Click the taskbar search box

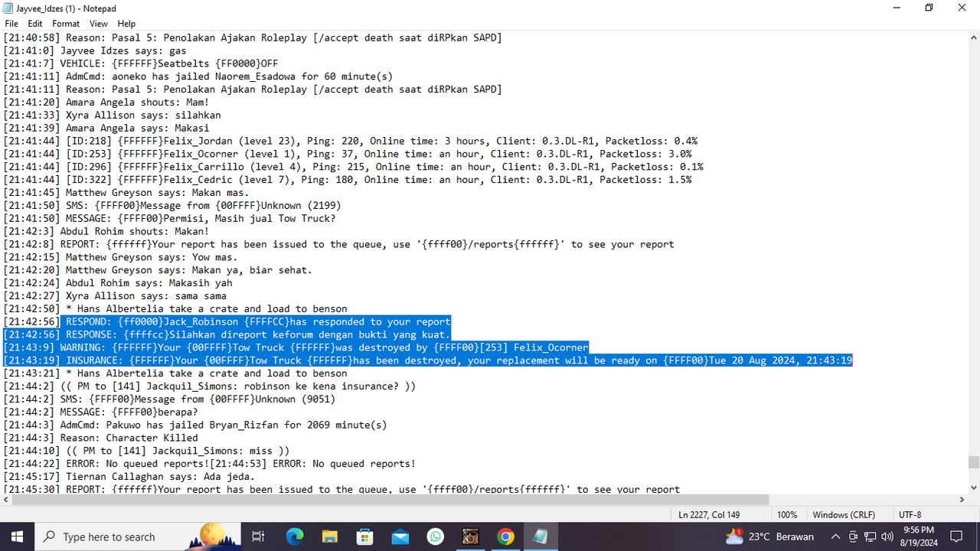pos(138,536)
